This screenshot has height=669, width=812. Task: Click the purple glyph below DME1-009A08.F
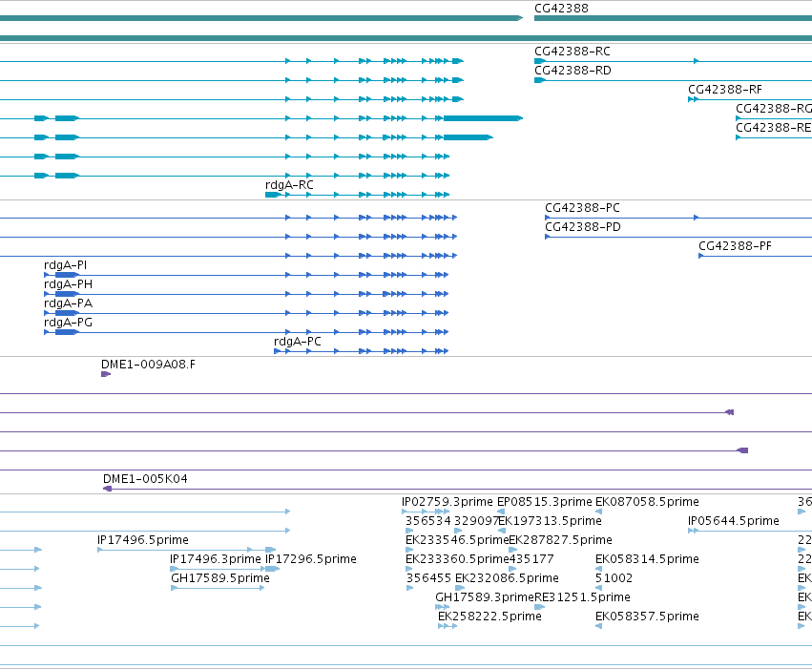106,374
